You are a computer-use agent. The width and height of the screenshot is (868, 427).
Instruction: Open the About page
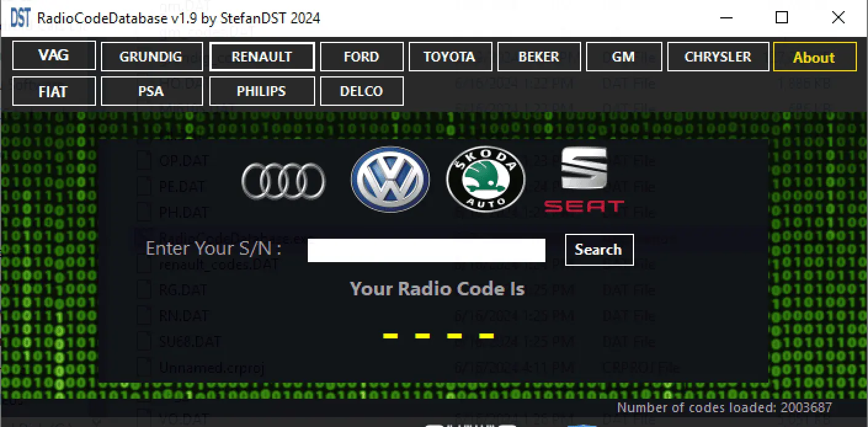(x=814, y=57)
